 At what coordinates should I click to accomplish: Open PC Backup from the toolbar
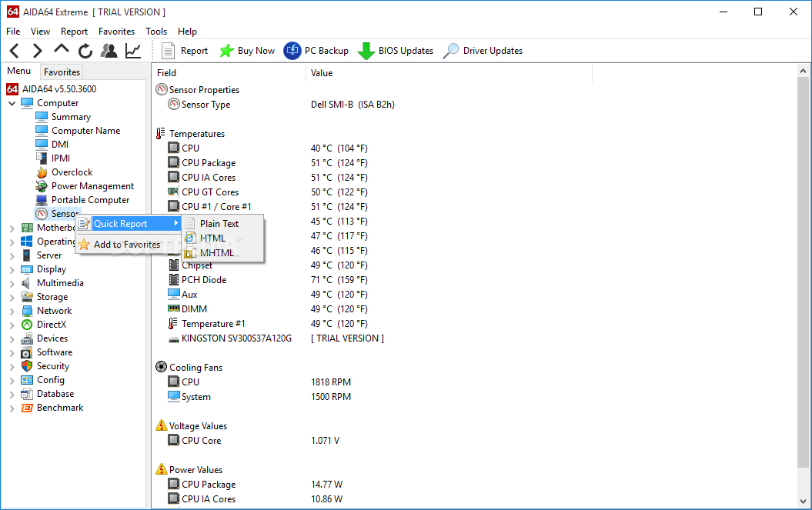316,51
